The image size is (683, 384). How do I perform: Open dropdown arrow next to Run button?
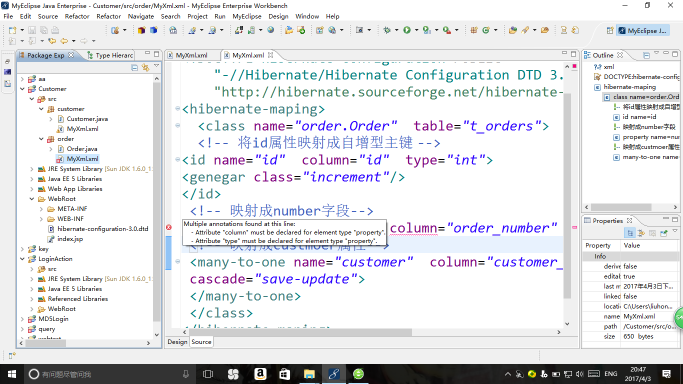click(416, 30)
